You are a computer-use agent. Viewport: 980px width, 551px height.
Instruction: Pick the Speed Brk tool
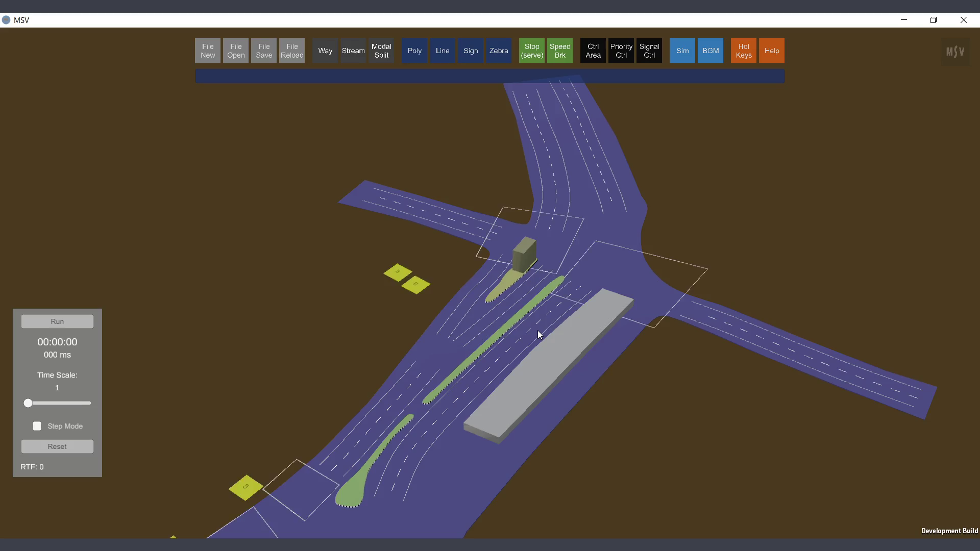pyautogui.click(x=560, y=51)
